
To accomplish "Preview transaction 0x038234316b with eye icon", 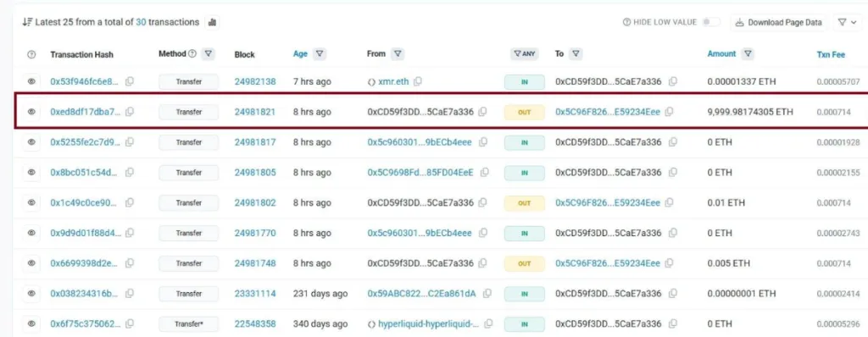I will pos(31,293).
